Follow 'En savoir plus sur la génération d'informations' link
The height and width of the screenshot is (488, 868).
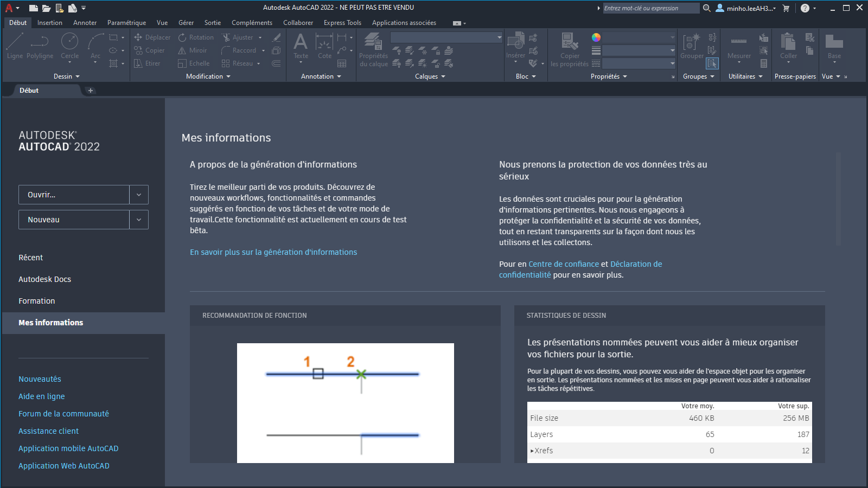tap(273, 252)
